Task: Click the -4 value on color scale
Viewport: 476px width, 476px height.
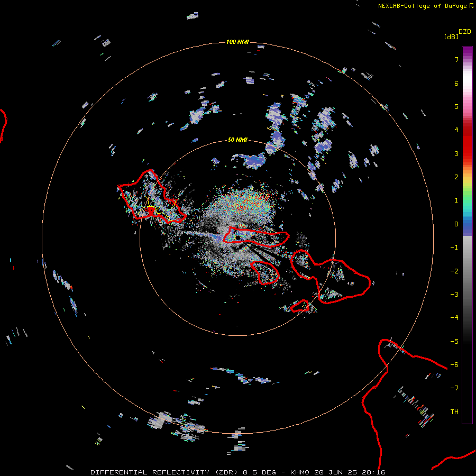Action: (x=454, y=318)
